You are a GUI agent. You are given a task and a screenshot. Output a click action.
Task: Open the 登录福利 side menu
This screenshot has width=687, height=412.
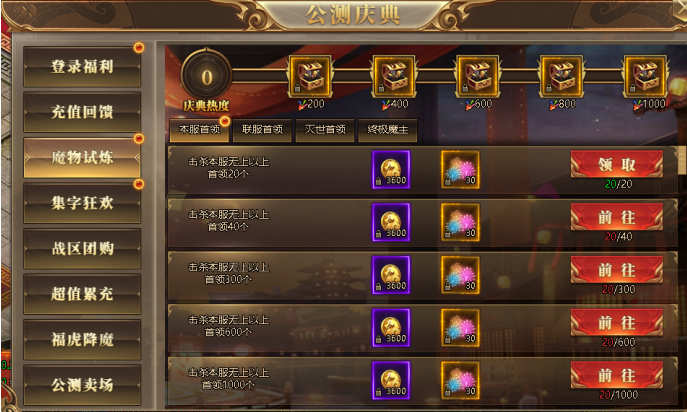coord(82,67)
